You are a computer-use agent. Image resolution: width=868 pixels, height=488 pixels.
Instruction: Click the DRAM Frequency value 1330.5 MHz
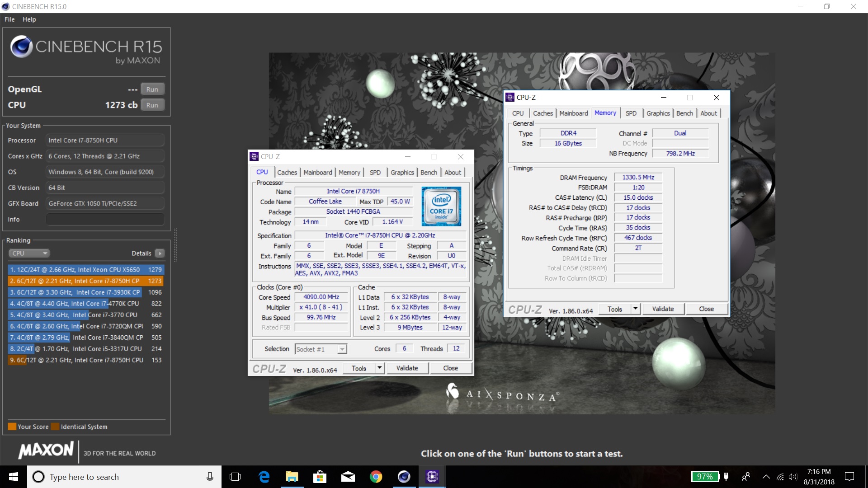point(638,177)
